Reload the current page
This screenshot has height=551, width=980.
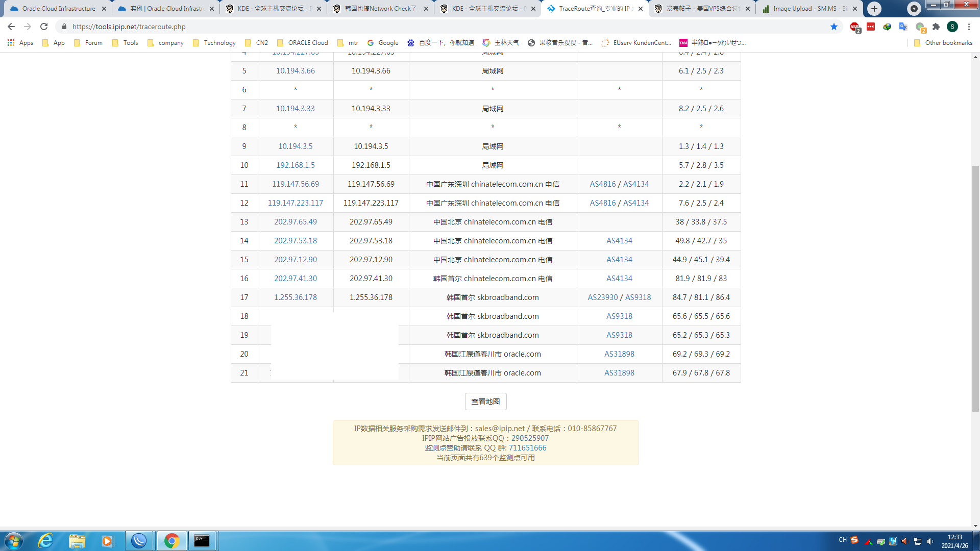44,27
